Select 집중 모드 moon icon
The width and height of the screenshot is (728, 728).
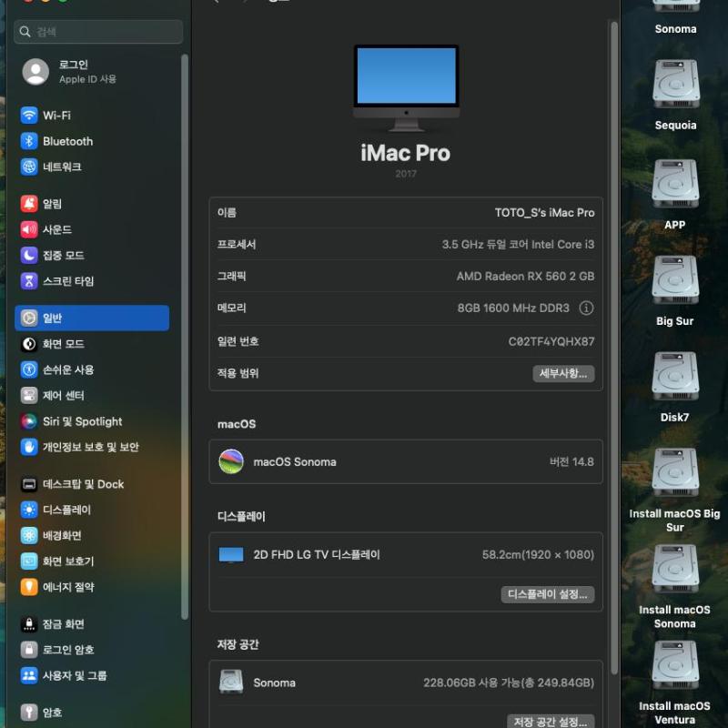pos(29,256)
